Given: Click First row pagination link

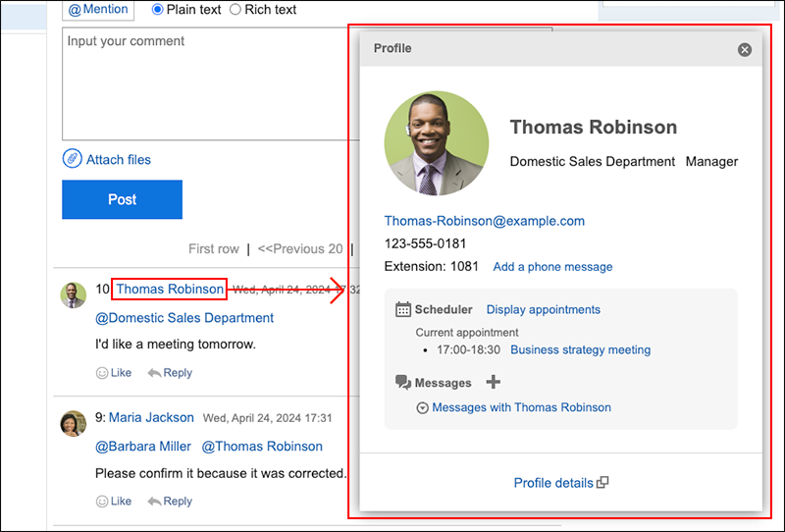Looking at the screenshot, I should click(x=214, y=249).
